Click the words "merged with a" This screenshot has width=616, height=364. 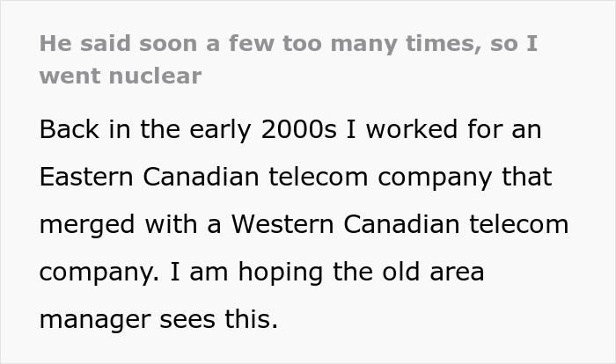(128, 224)
